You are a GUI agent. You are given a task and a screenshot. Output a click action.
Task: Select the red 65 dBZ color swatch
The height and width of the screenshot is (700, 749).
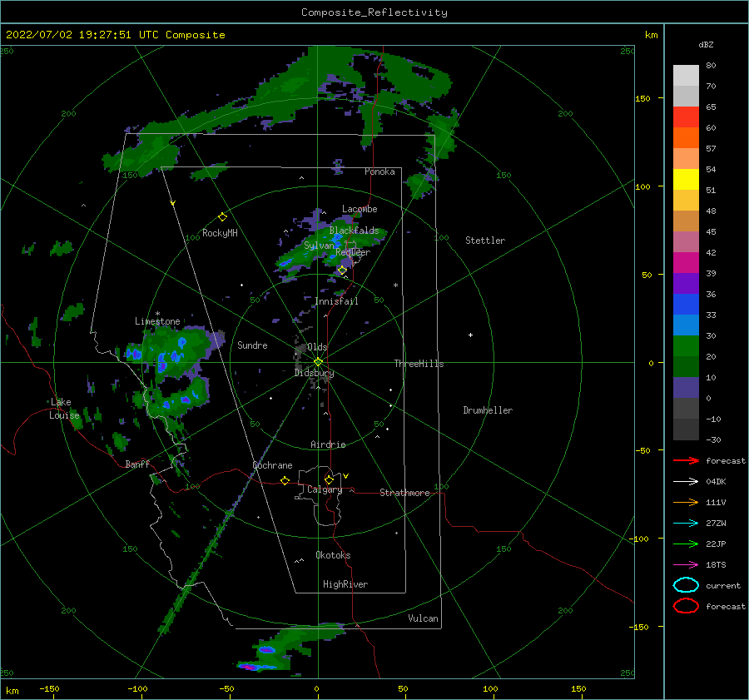(x=686, y=117)
